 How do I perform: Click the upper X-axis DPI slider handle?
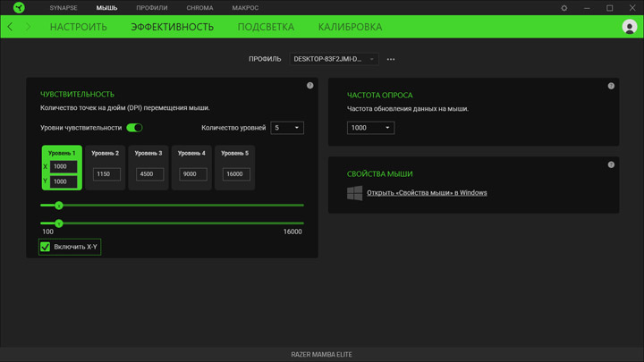coord(59,206)
